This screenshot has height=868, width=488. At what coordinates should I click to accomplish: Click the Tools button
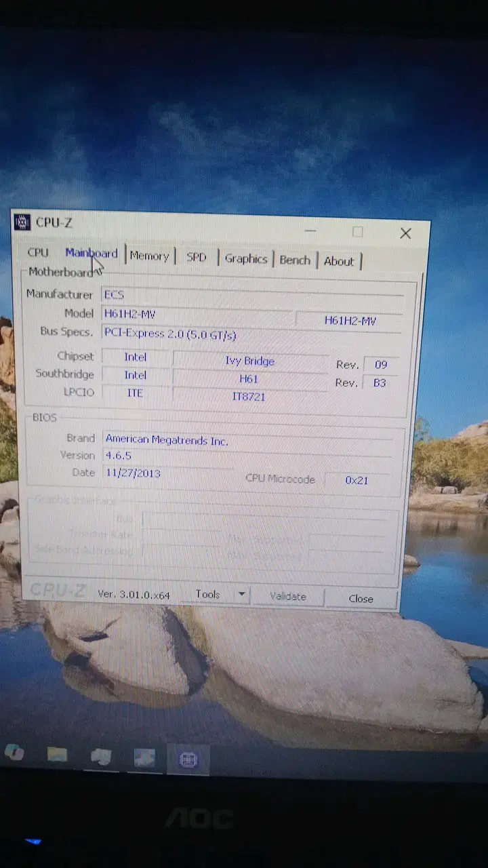(x=208, y=594)
